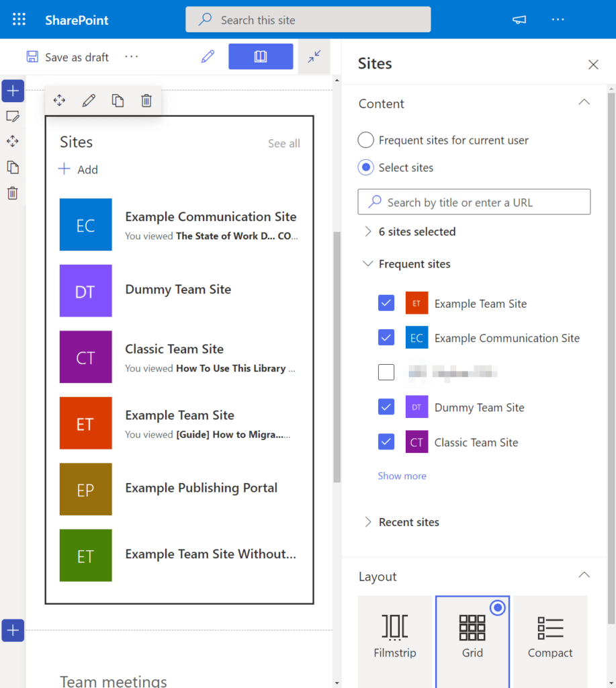The image size is (616, 688).
Task: Delete the Sites web part with trash icon
Action: point(146,101)
